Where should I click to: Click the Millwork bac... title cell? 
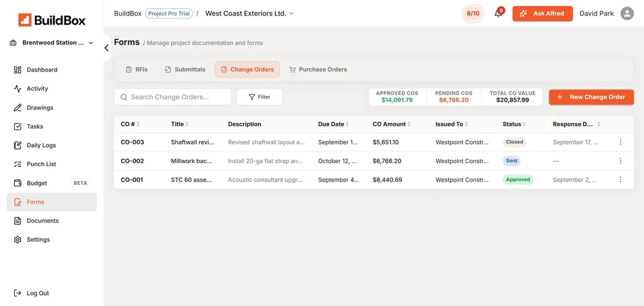(x=191, y=161)
